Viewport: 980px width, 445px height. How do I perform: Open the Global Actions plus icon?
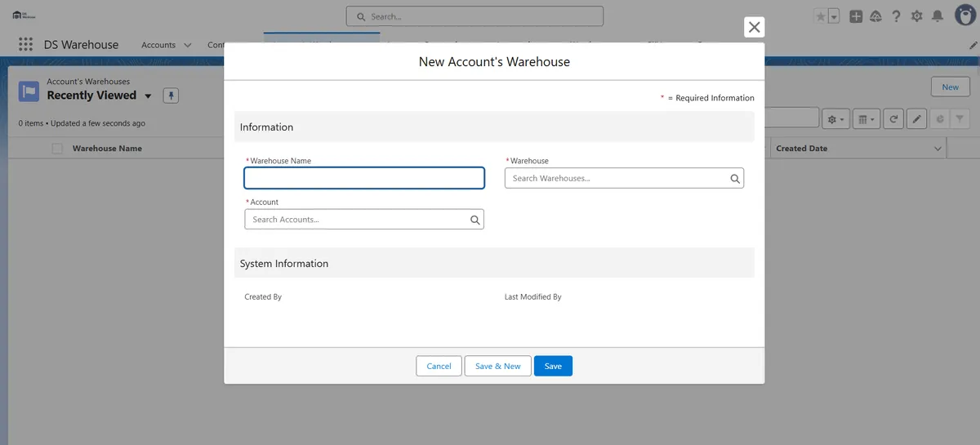click(x=856, y=16)
